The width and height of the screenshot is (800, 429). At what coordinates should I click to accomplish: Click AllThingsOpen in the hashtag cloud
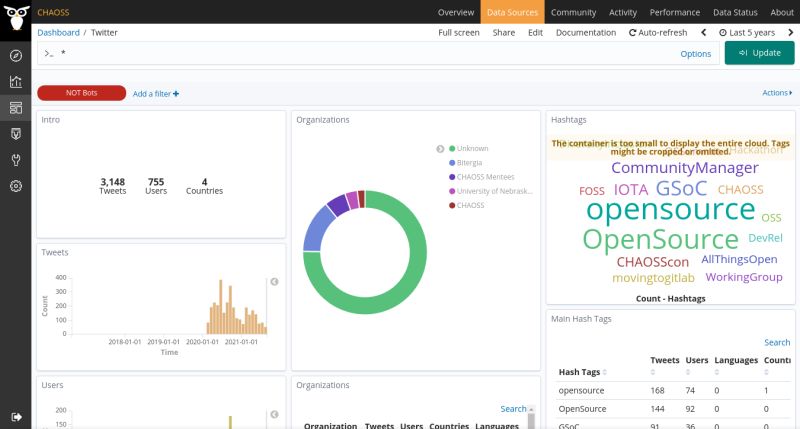coord(739,259)
